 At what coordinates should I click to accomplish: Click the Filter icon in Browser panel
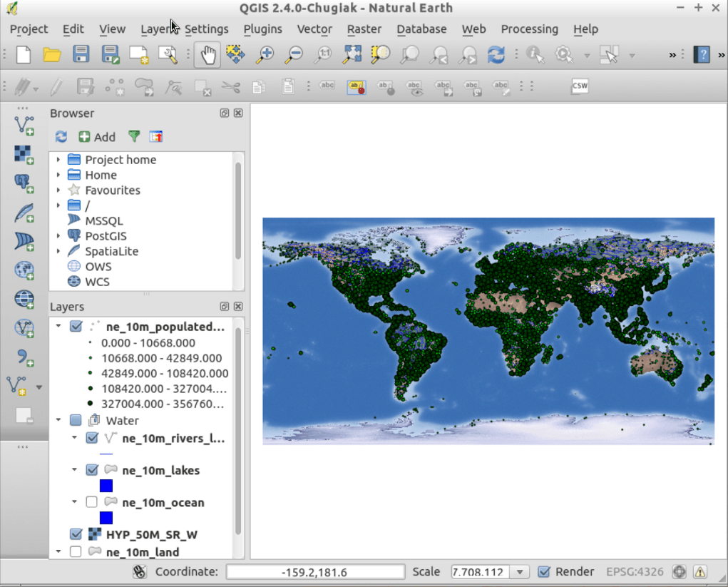click(133, 136)
